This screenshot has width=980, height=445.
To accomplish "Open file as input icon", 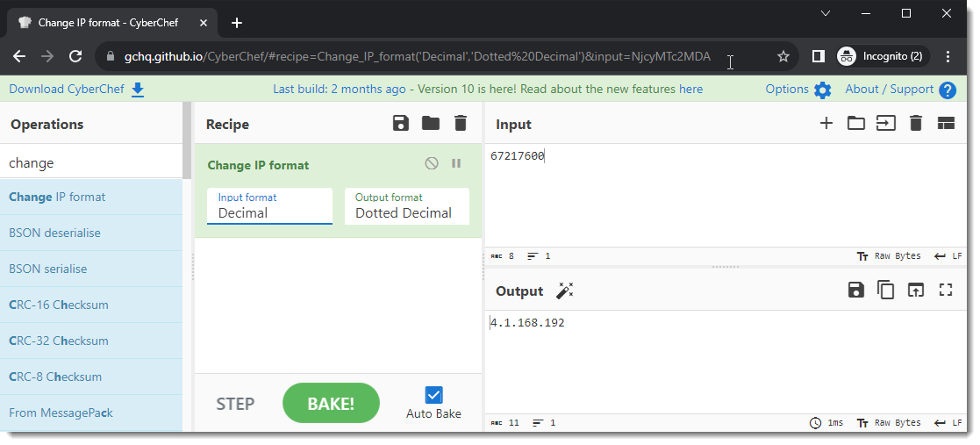I will [x=885, y=123].
